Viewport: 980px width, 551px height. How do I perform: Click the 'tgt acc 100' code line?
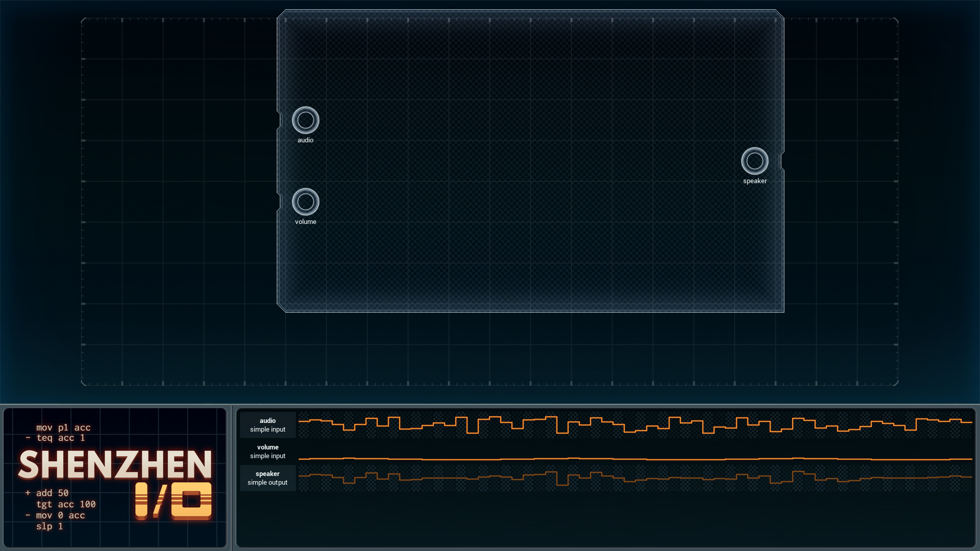tap(66, 504)
